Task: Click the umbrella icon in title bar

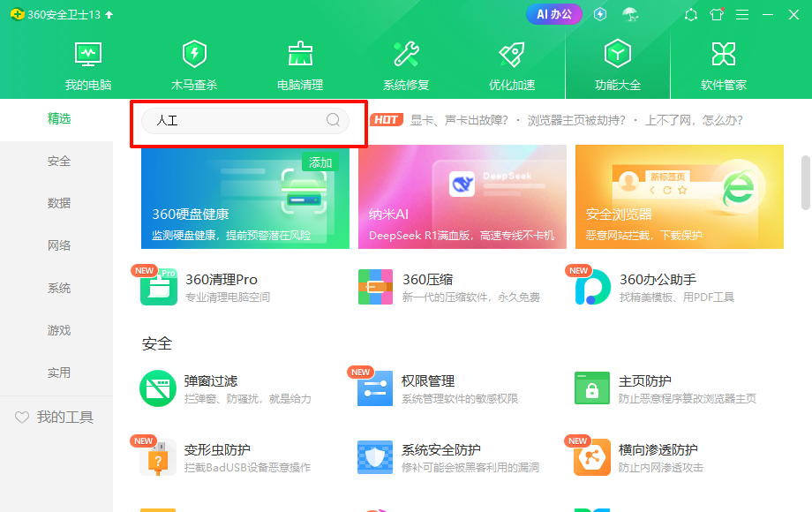Action: 629,14
